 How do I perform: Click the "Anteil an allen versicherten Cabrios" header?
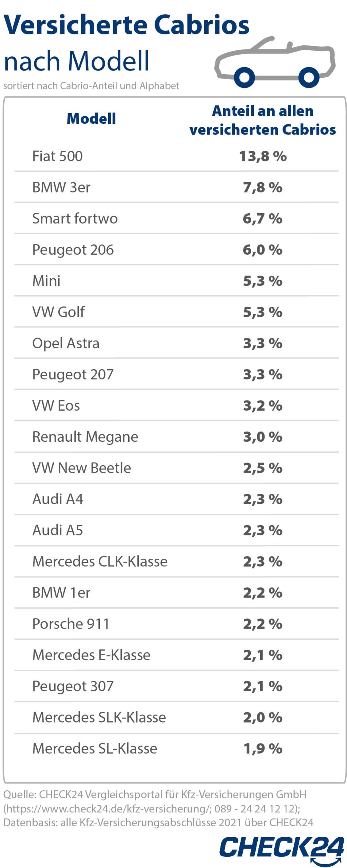pos(263,120)
